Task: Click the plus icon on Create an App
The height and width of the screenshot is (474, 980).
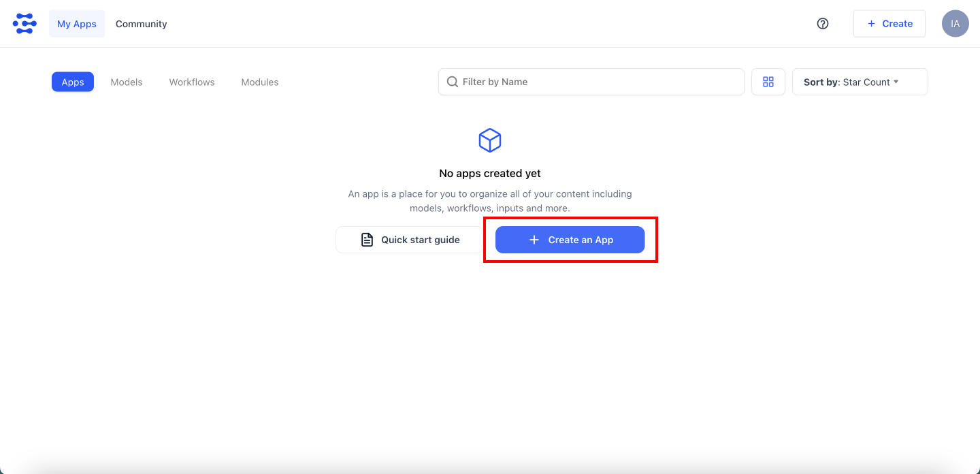Action: [x=534, y=240]
